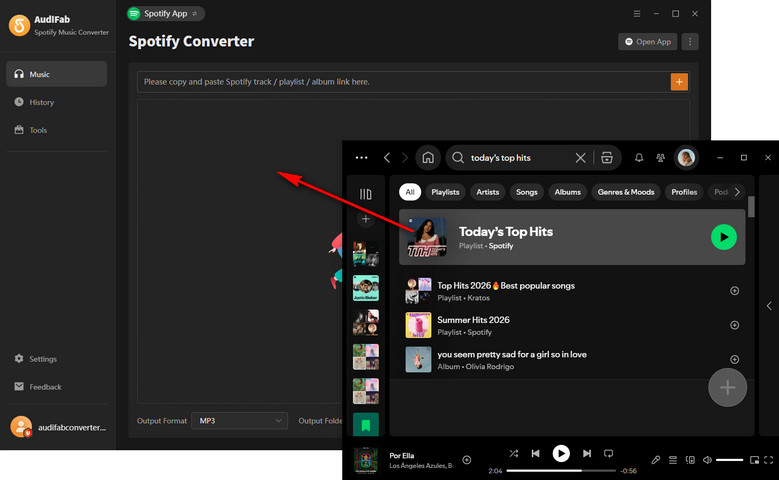Click the Spotify search field

[512, 158]
